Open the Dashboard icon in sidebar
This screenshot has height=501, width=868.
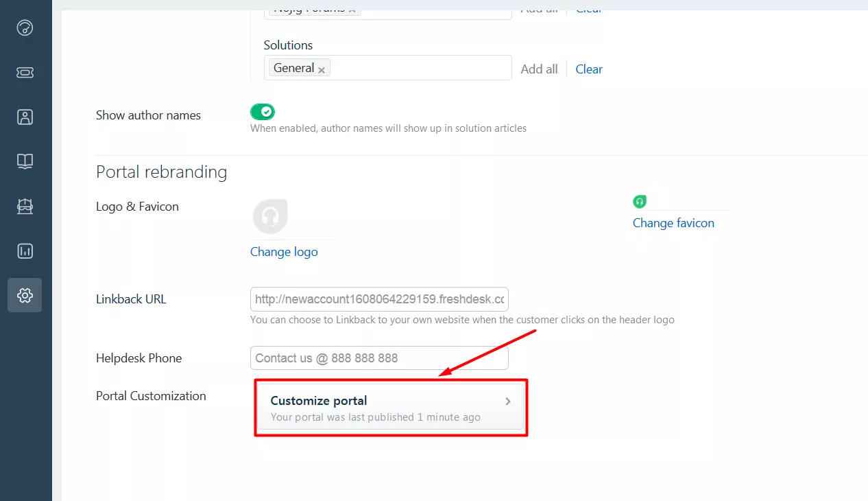[25, 28]
